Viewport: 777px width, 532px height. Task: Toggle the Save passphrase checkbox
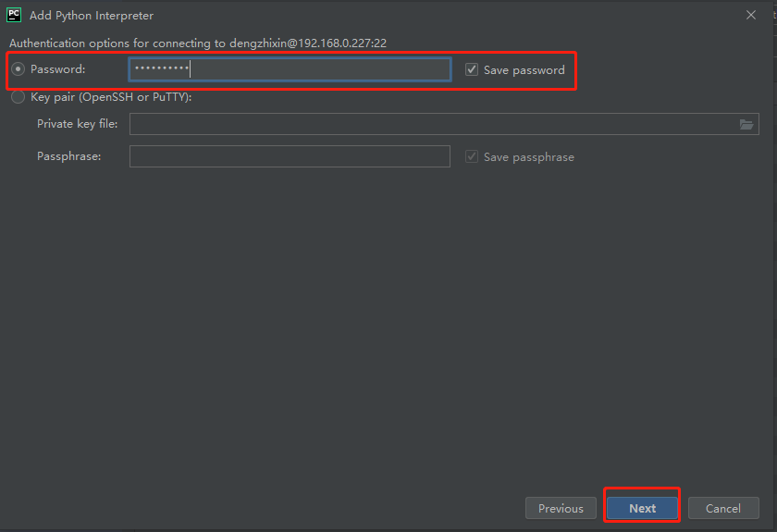pyautogui.click(x=472, y=157)
